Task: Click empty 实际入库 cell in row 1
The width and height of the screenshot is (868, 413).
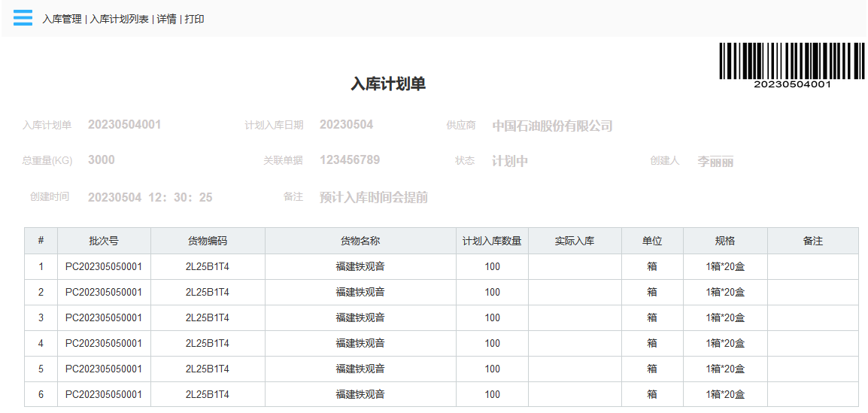Action: tap(575, 267)
